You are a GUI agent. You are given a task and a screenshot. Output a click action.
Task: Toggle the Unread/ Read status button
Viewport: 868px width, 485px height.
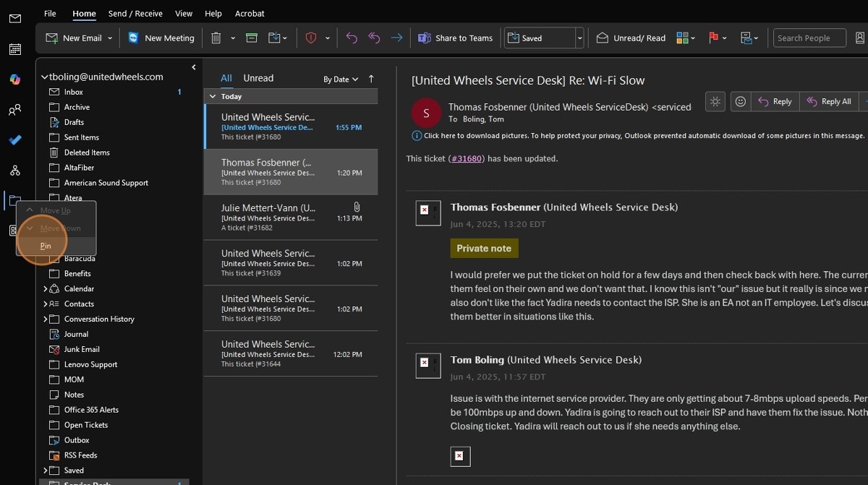631,38
